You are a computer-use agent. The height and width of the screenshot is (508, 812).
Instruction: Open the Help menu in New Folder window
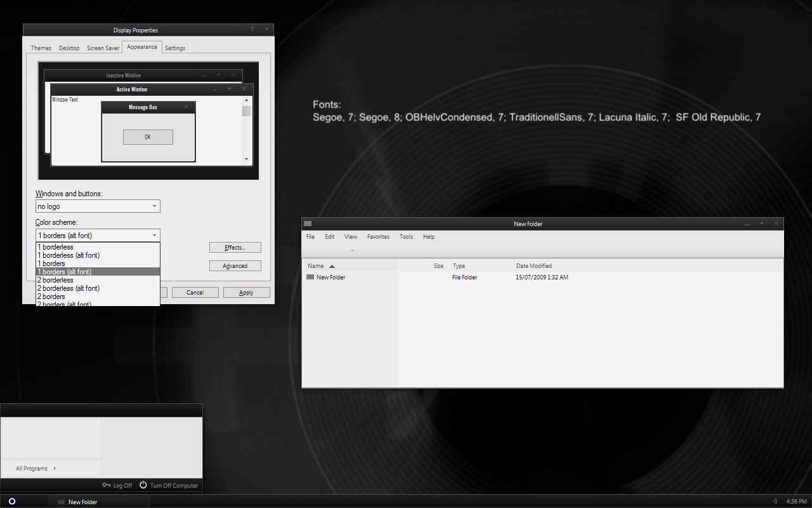click(429, 237)
